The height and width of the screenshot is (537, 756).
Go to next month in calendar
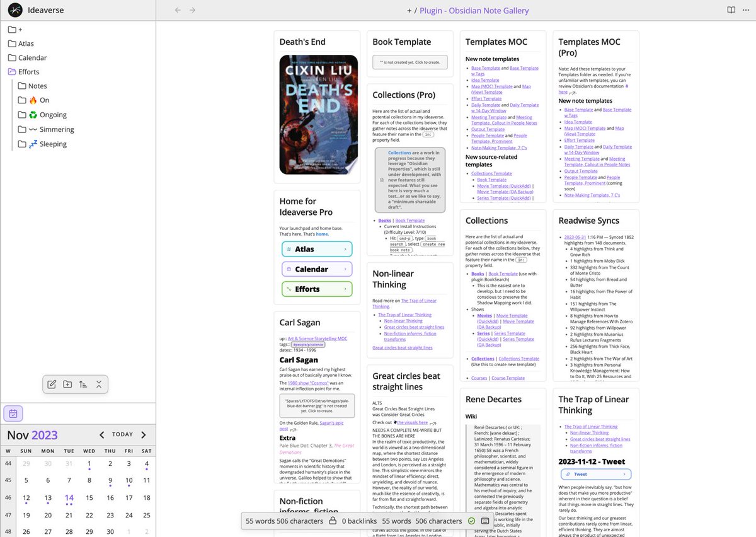[144, 435]
